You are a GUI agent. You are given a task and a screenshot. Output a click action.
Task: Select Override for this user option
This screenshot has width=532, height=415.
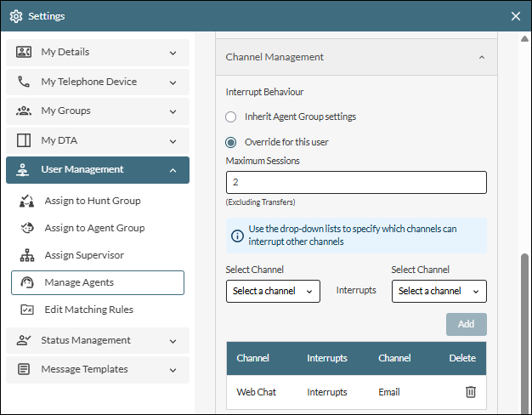pyautogui.click(x=230, y=143)
